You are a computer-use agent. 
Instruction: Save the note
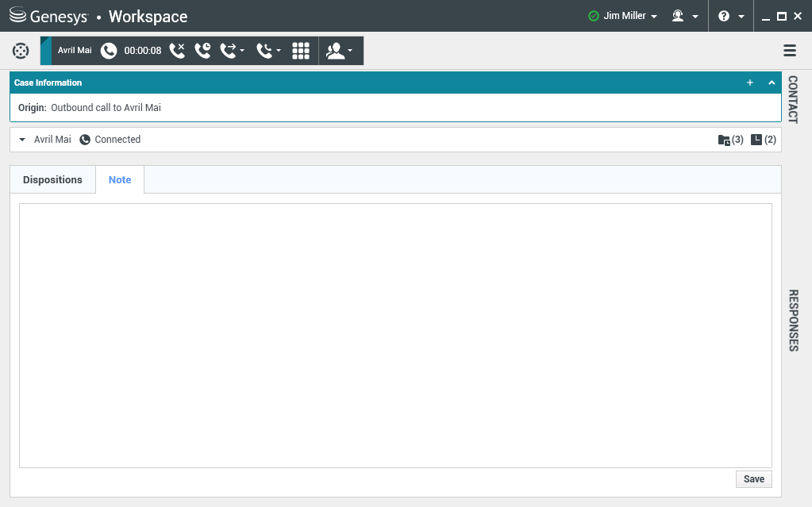[x=754, y=479]
